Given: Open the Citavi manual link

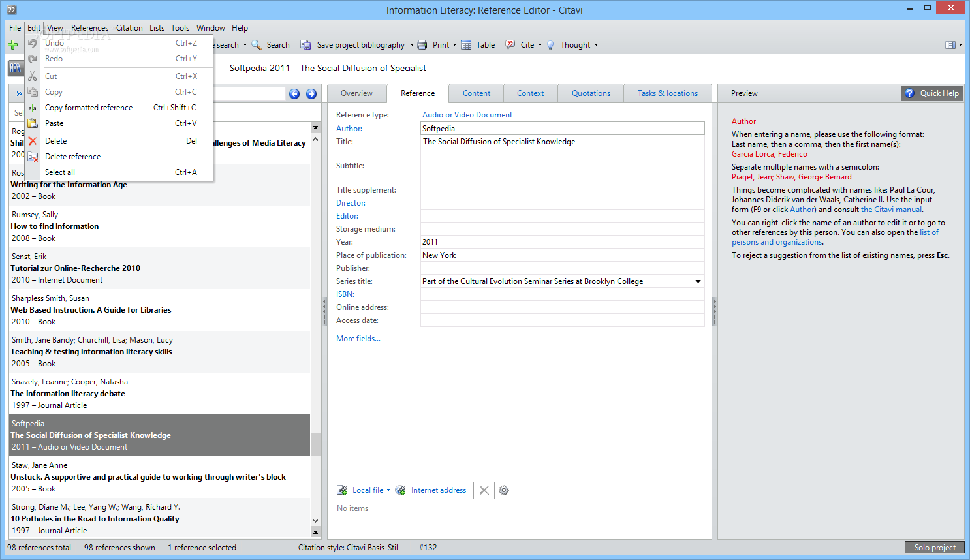Looking at the screenshot, I should (x=891, y=210).
